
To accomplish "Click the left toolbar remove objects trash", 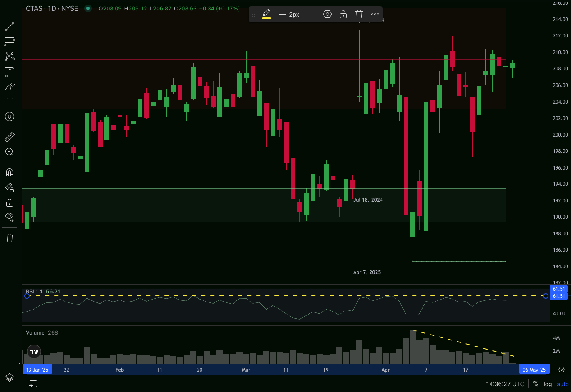I will 10,238.
